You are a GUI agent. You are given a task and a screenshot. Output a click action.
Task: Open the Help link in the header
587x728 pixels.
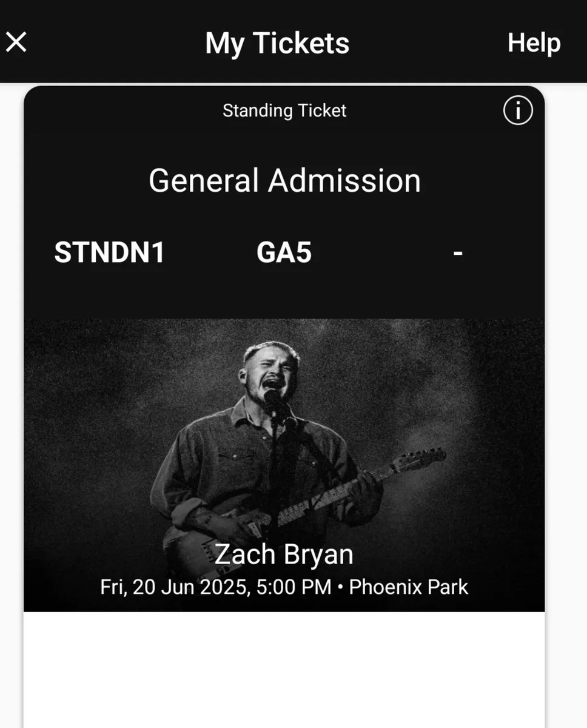pos(534,43)
